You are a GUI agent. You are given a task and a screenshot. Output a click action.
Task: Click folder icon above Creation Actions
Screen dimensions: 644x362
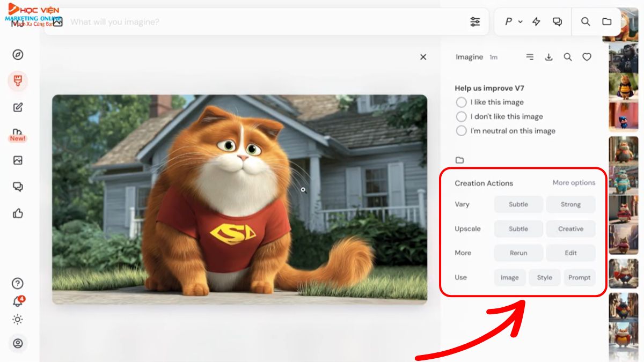click(x=459, y=160)
